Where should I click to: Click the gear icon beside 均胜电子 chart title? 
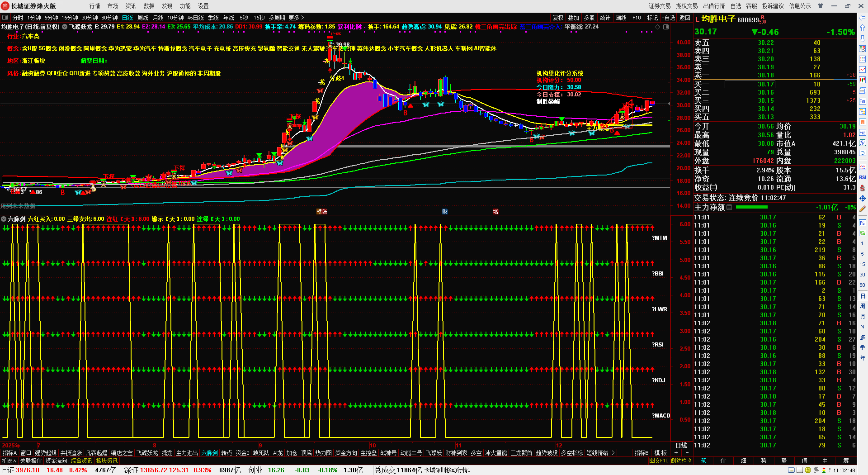(x=65, y=27)
